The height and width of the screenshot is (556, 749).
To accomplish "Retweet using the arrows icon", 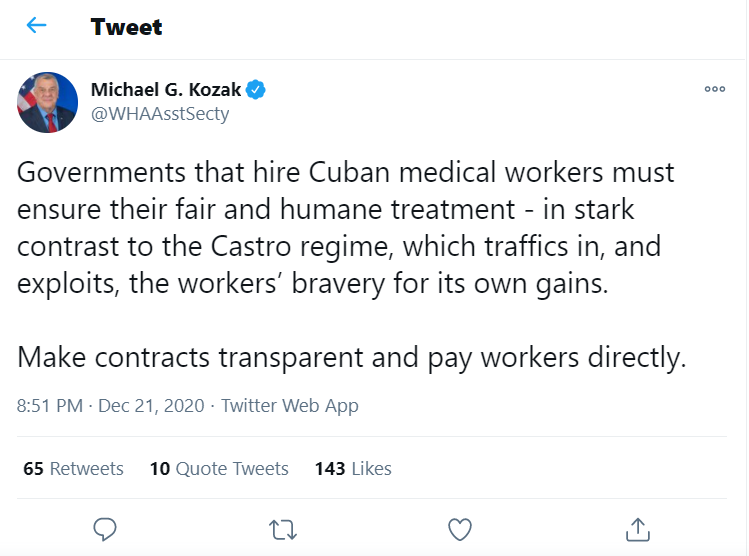I will pos(282,527).
